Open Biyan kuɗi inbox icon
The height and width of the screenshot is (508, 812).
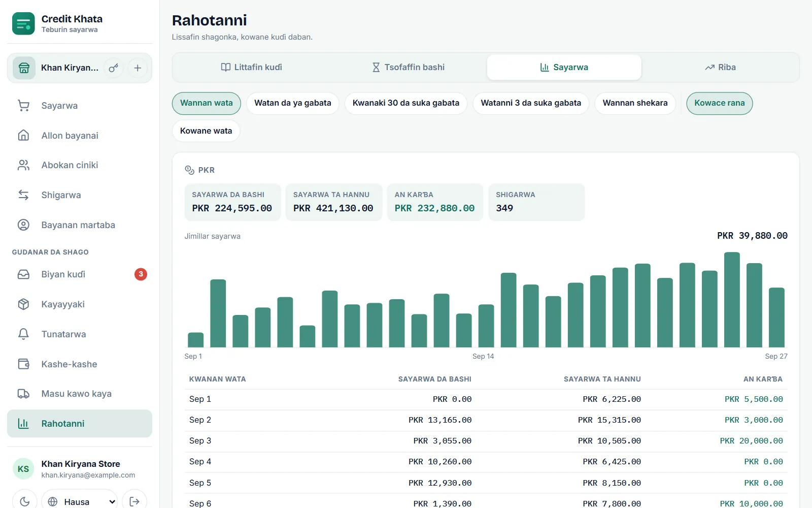click(23, 274)
